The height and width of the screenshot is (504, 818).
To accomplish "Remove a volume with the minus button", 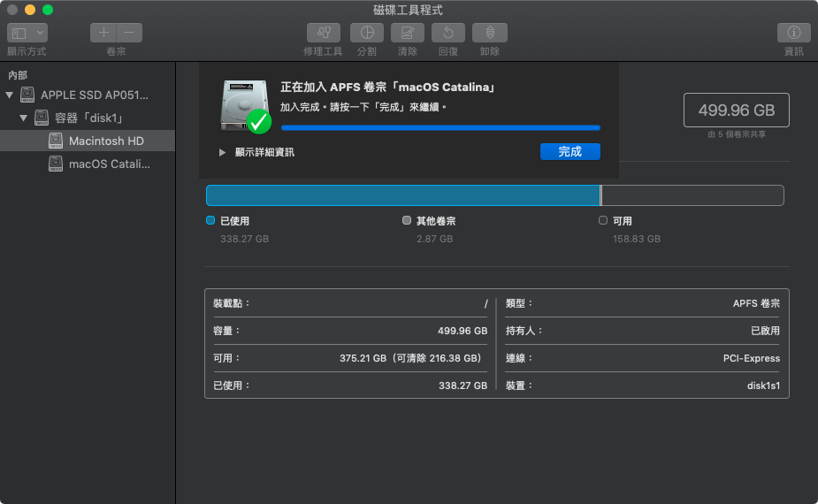I will coord(129,33).
